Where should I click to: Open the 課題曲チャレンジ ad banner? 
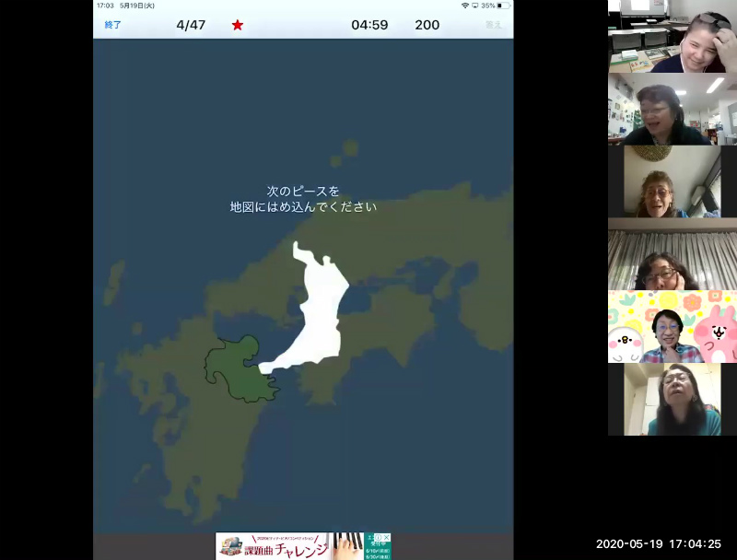[286, 546]
